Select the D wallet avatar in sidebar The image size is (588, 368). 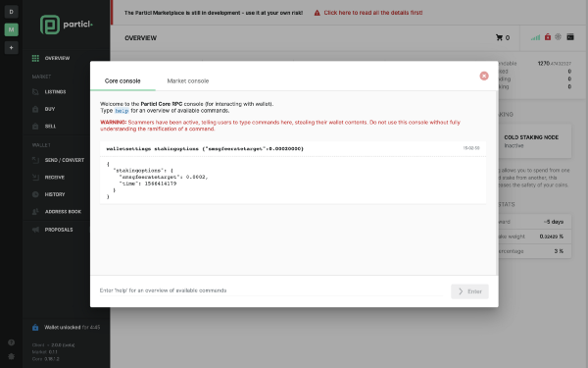(x=11, y=12)
